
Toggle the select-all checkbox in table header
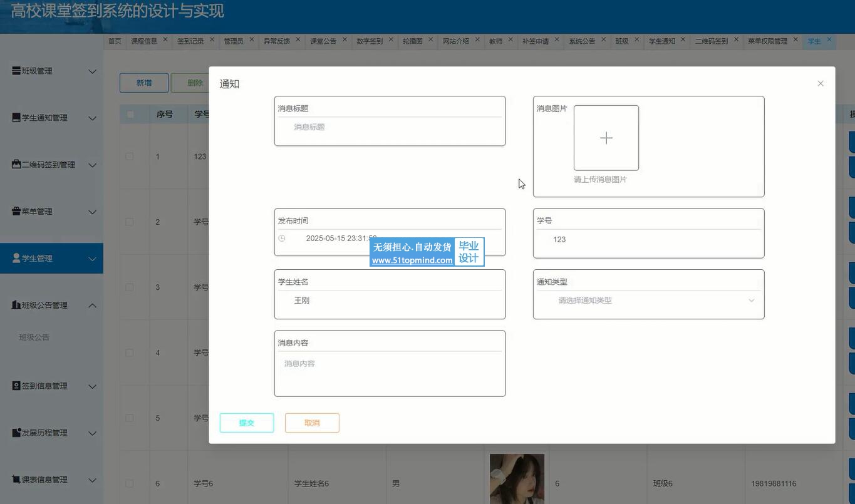click(x=130, y=115)
